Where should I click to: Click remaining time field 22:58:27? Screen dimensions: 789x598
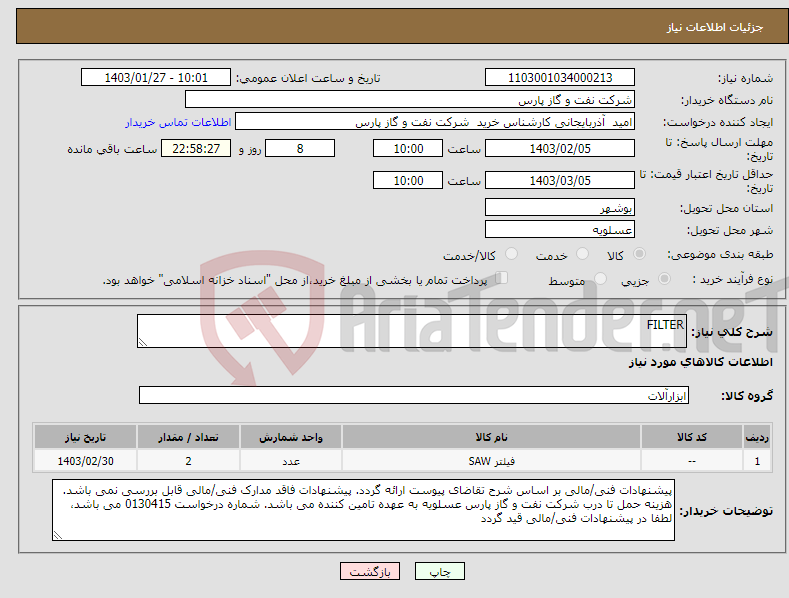pos(196,148)
